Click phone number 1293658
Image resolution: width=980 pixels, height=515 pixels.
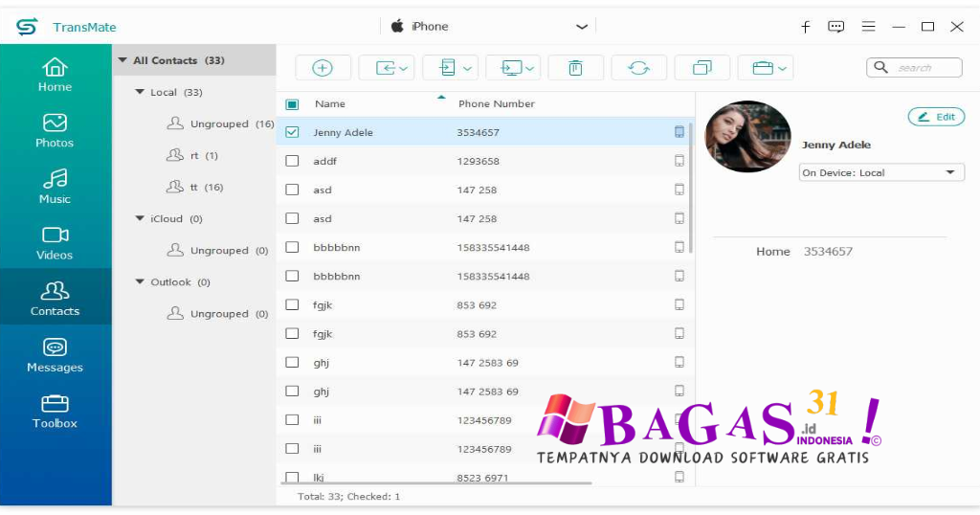click(478, 161)
